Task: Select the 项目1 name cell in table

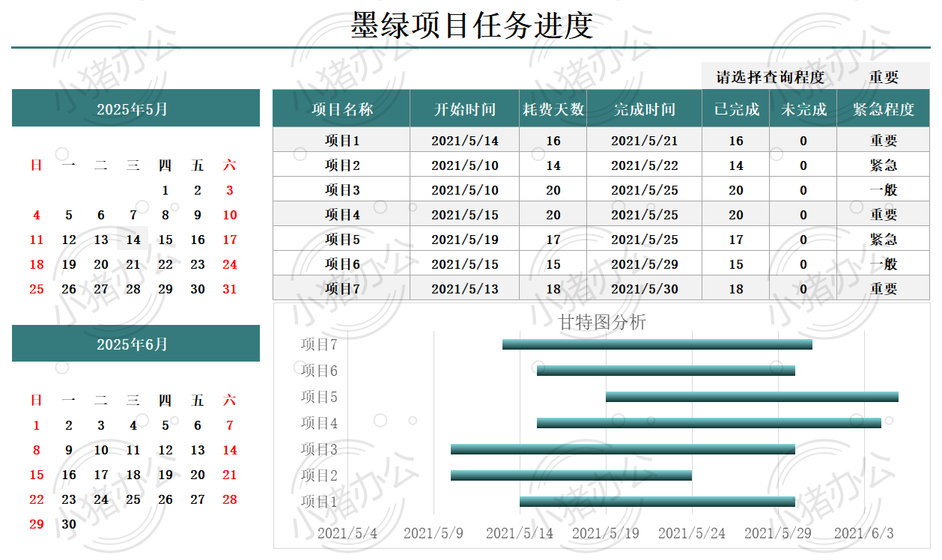Action: pyautogui.click(x=341, y=140)
